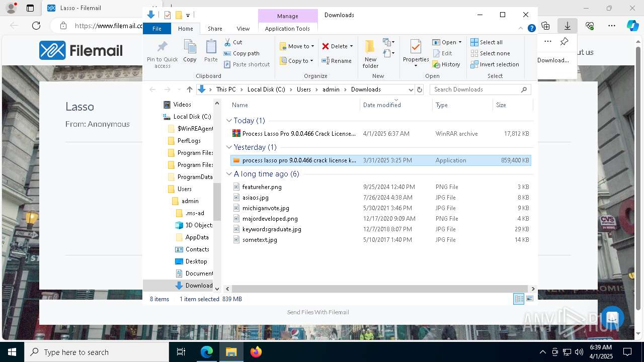Image resolution: width=644 pixels, height=362 pixels.
Task: Click the Rename command
Action: coord(337,61)
